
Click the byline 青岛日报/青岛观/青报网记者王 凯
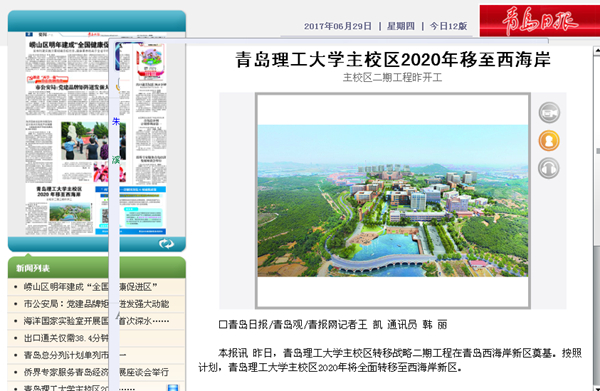[300, 325]
